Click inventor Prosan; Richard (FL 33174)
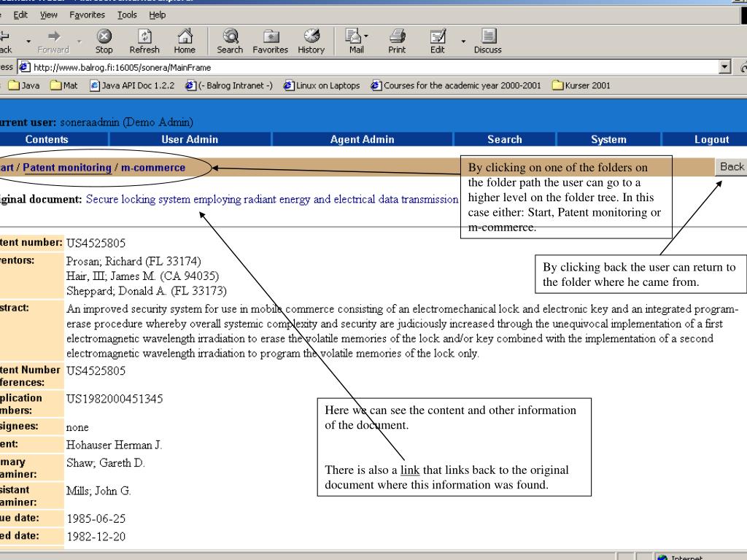Screen dimensions: 747x560 pos(133,262)
